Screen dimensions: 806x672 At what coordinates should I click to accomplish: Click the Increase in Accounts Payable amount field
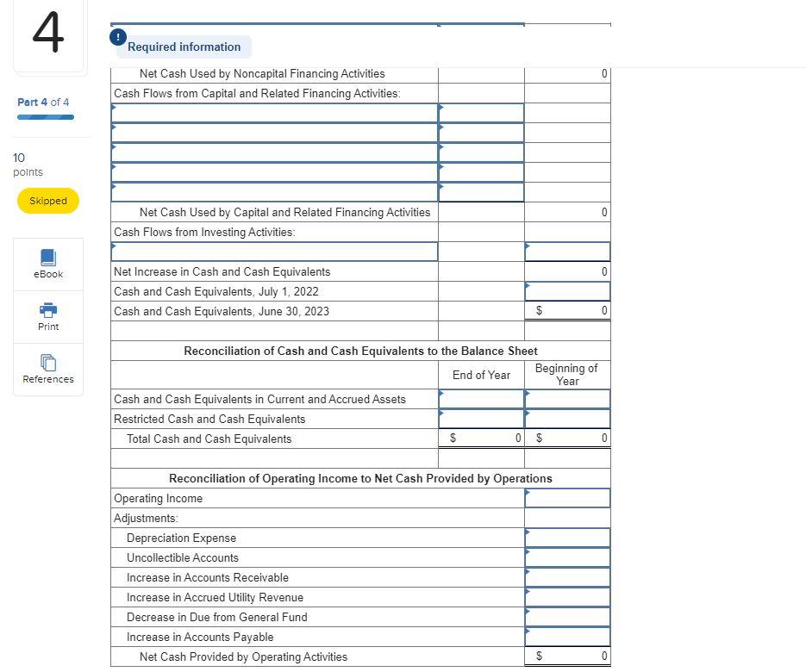tap(566, 637)
